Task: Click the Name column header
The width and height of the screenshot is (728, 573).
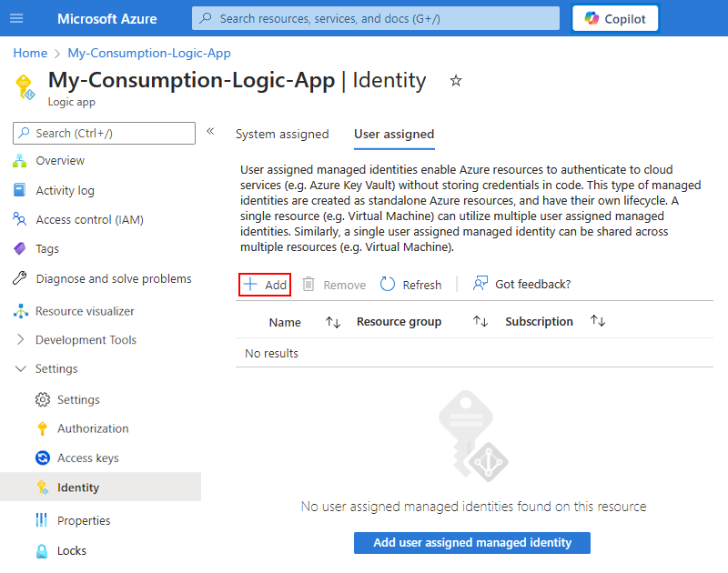Action: (285, 322)
